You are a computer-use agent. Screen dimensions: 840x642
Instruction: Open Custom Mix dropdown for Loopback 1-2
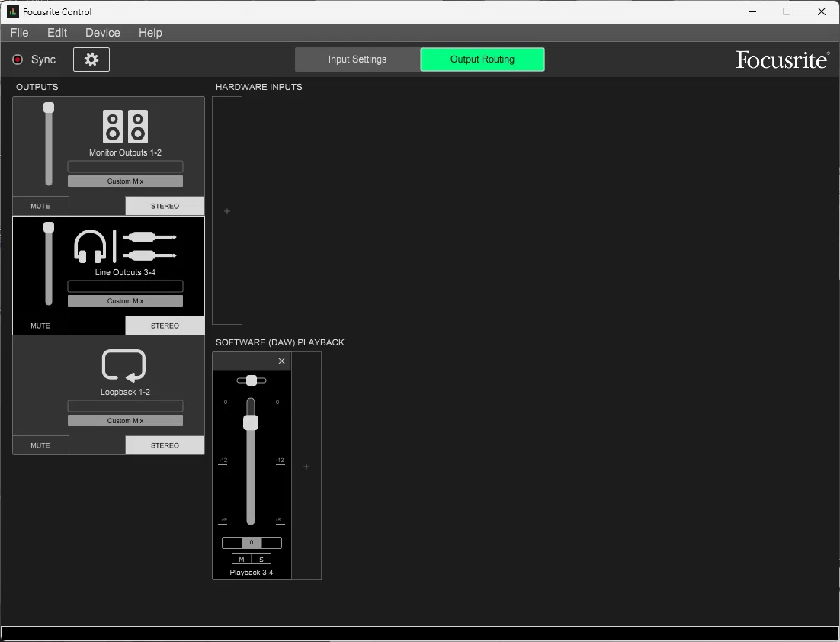125,421
